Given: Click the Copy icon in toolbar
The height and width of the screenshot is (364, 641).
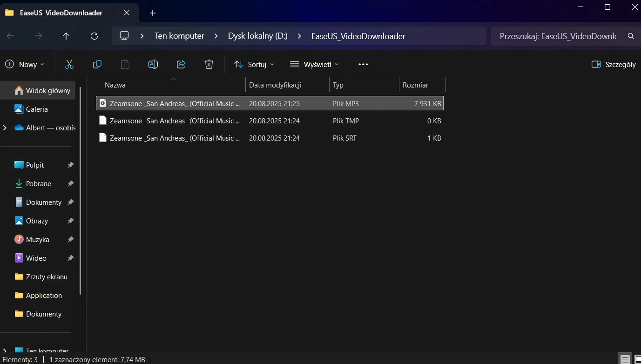Looking at the screenshot, I should (97, 64).
